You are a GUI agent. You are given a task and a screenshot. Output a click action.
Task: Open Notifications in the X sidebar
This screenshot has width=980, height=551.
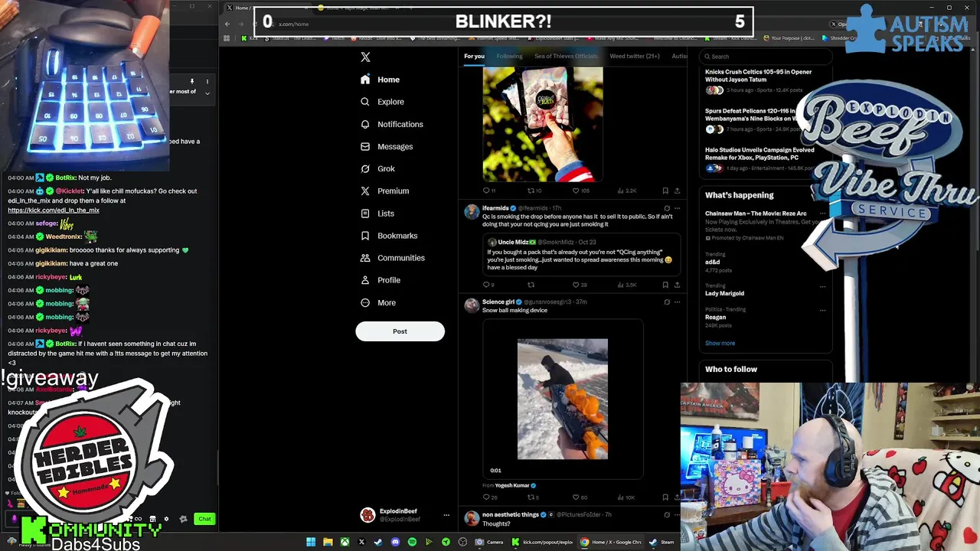pos(392,124)
